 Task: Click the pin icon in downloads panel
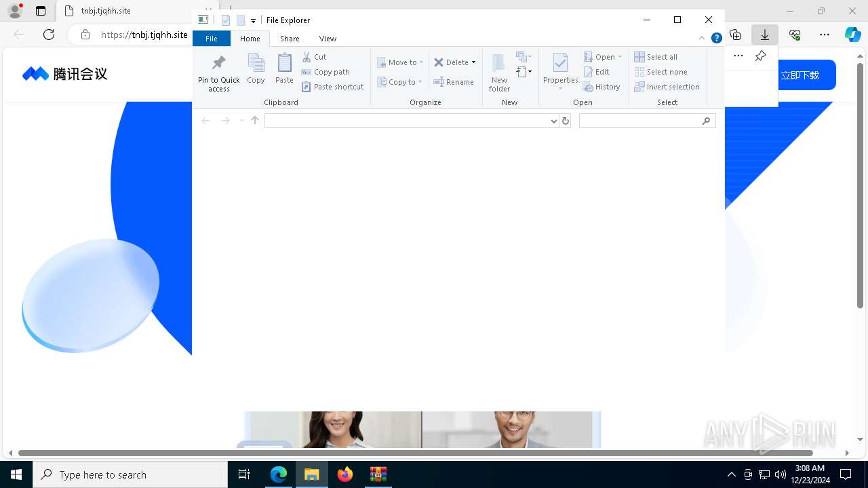[760, 56]
